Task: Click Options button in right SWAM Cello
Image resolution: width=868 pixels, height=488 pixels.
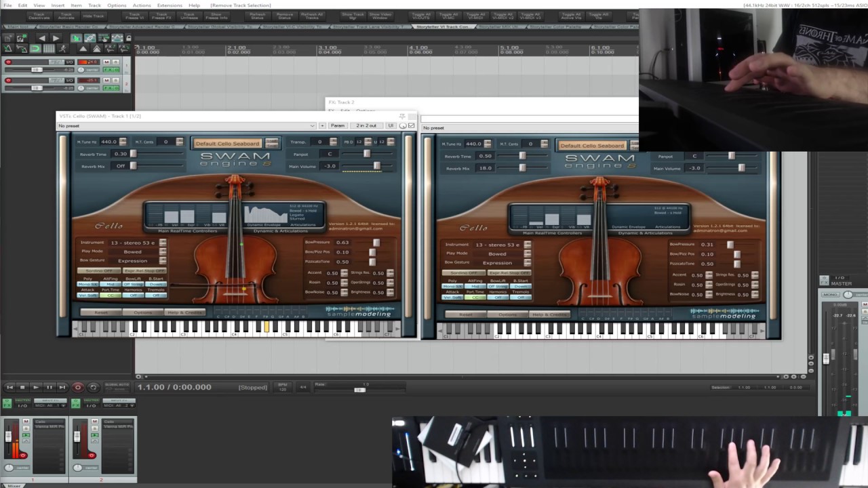Action: 508,314
